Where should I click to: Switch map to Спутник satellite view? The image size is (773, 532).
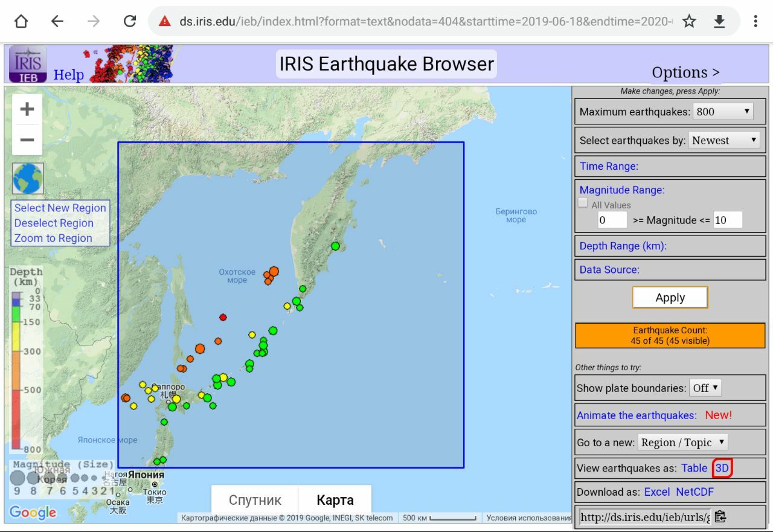255,500
